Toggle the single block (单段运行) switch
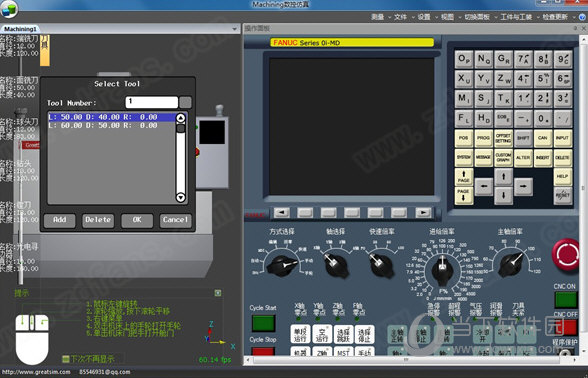588x378 pixels. point(300,334)
